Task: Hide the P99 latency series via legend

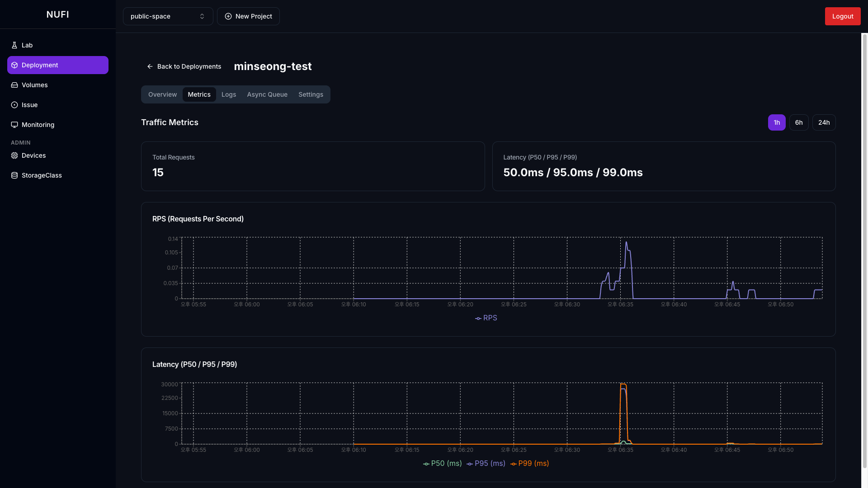Action: [529, 463]
